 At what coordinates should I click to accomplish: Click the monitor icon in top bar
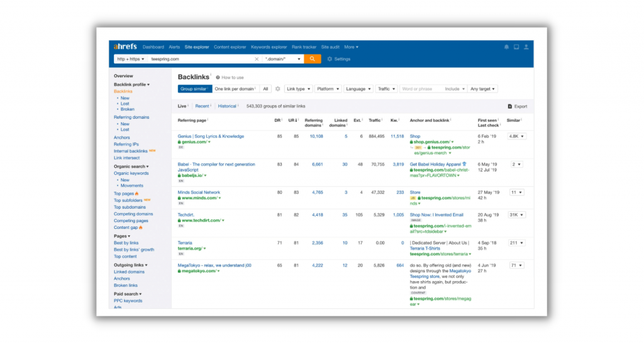[x=516, y=47]
